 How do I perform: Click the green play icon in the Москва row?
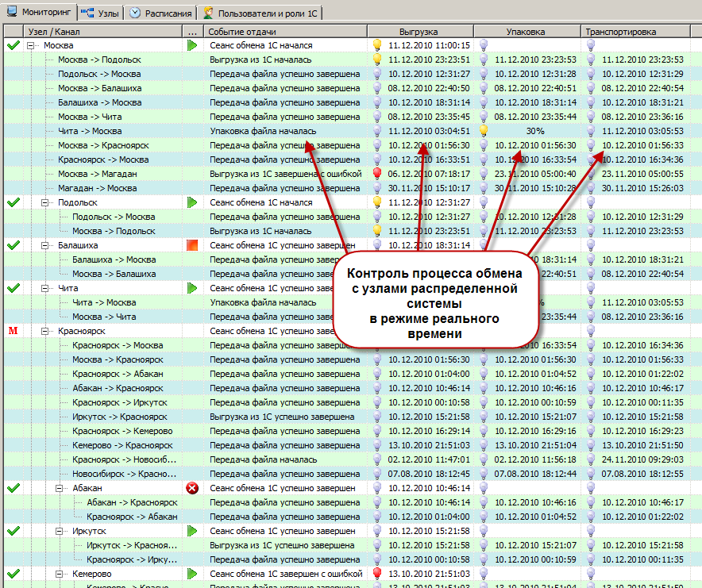point(191,46)
